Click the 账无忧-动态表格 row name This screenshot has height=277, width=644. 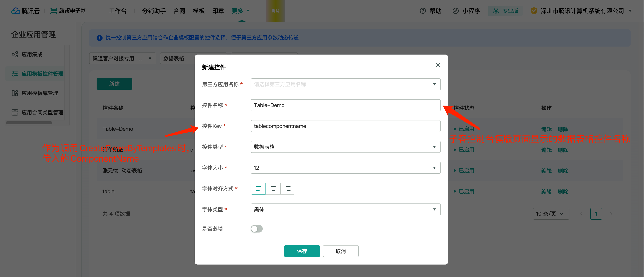tap(122, 171)
